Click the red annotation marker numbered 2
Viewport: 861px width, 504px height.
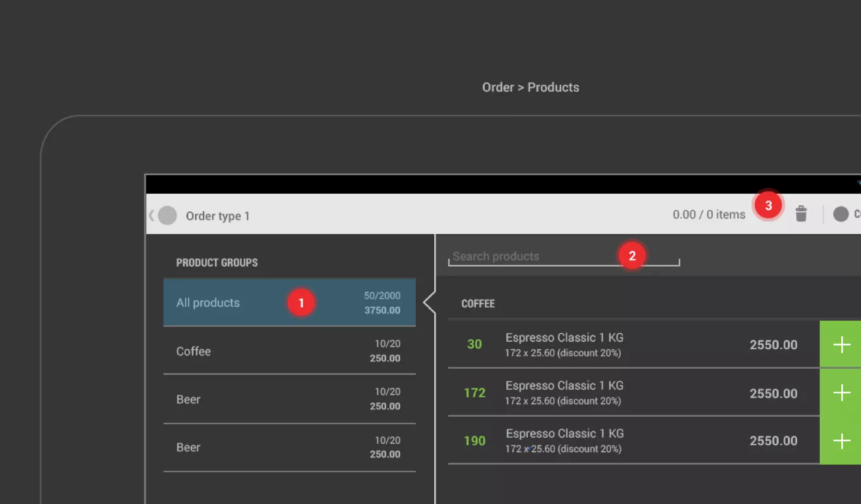632,255
